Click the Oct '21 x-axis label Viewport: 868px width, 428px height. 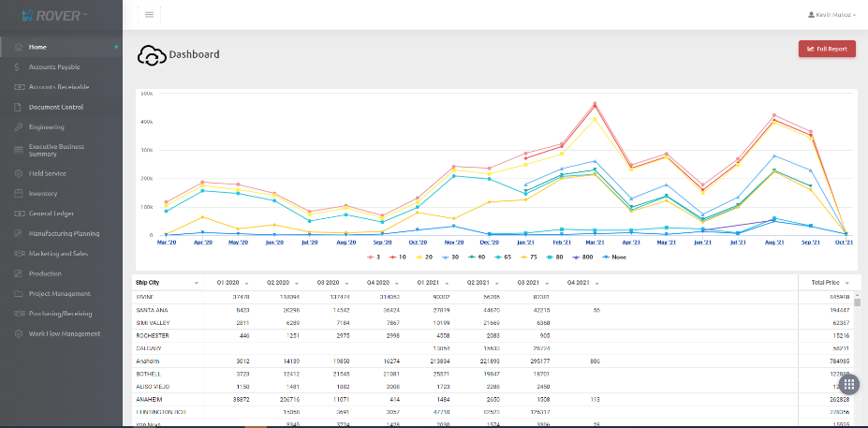(845, 243)
